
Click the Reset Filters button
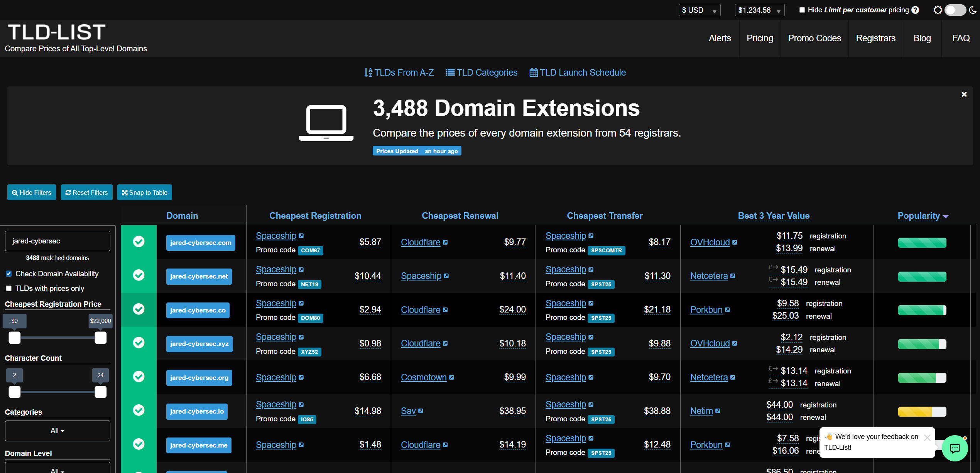click(87, 193)
